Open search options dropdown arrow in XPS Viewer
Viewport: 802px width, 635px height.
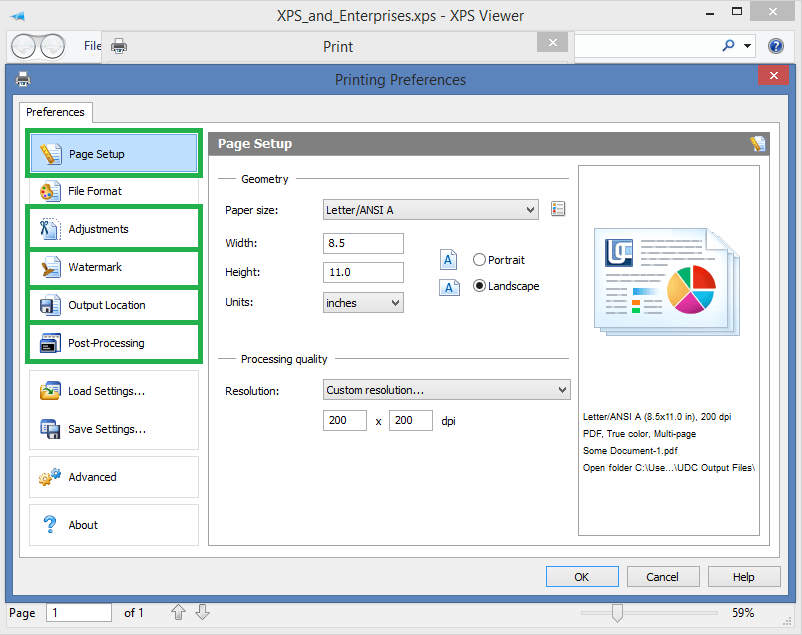(747, 46)
